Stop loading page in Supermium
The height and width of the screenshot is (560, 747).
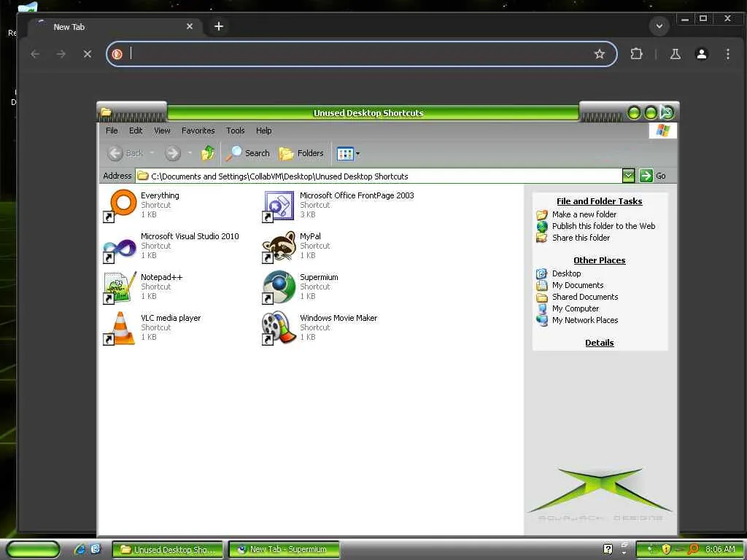point(88,54)
